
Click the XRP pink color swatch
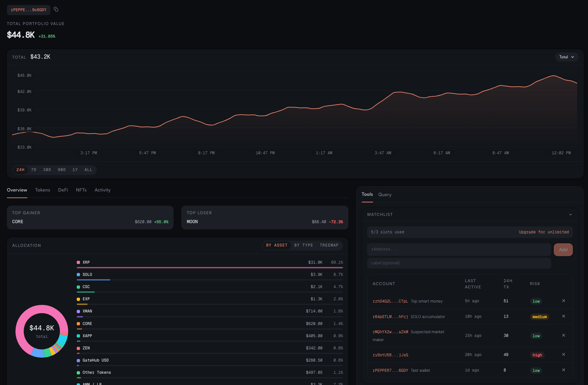coord(78,262)
